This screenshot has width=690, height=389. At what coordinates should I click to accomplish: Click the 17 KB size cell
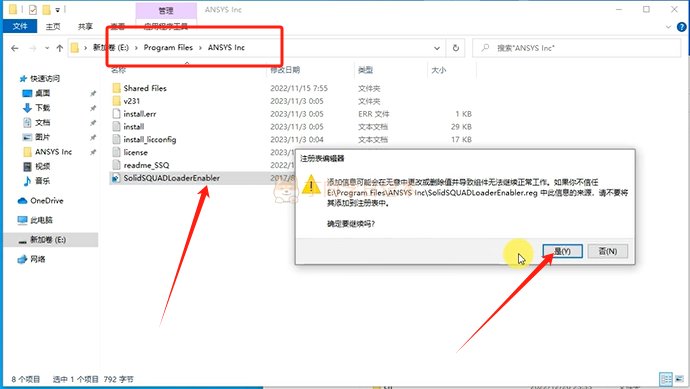point(461,139)
